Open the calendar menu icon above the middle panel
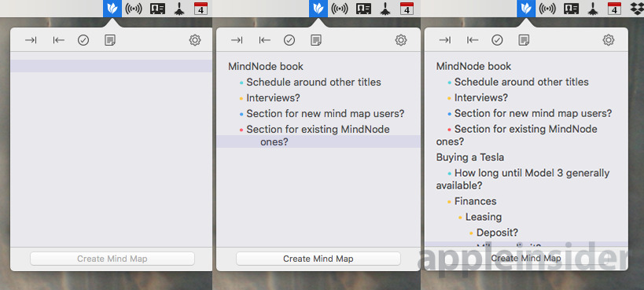This screenshot has width=644, height=290. pos(407,9)
